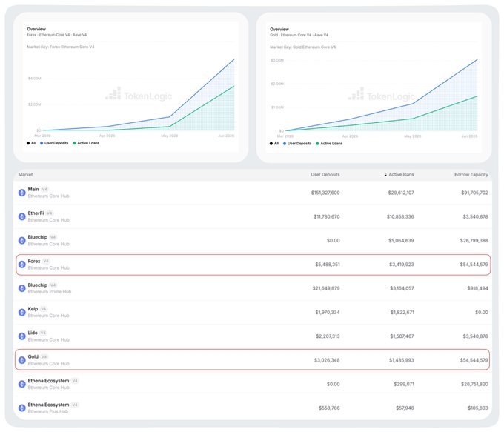
Task: Click the Ethereum icon in Ethena Ecosystem Plus Hub row
Action: pos(21,408)
